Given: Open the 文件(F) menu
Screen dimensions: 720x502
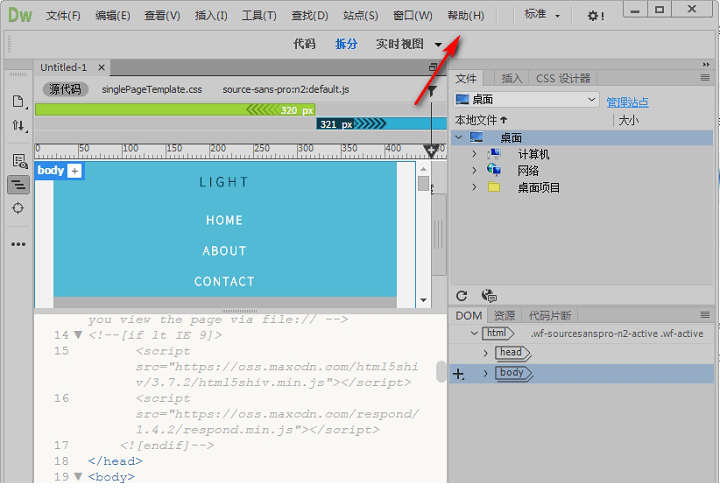Looking at the screenshot, I should click(63, 16).
